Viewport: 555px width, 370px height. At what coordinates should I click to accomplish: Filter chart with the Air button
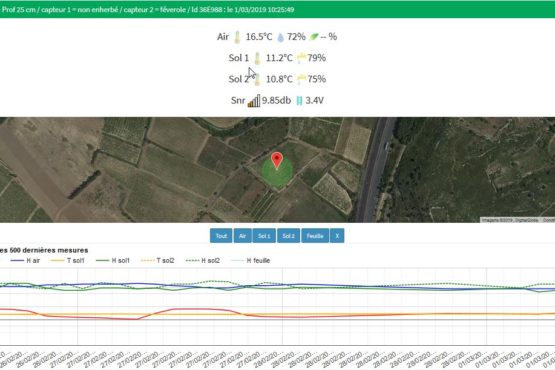(x=242, y=236)
